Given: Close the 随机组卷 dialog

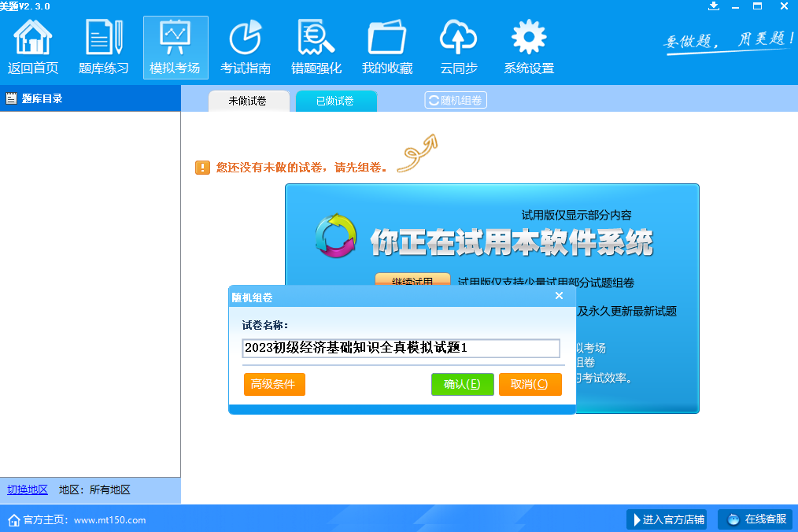Looking at the screenshot, I should 559,296.
